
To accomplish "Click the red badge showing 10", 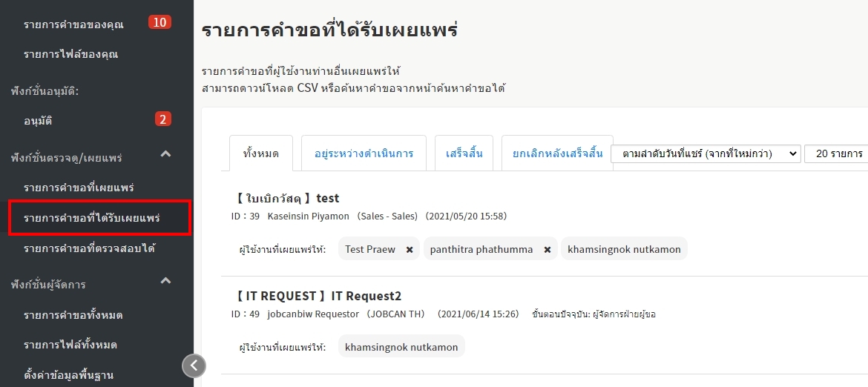I will [x=160, y=22].
